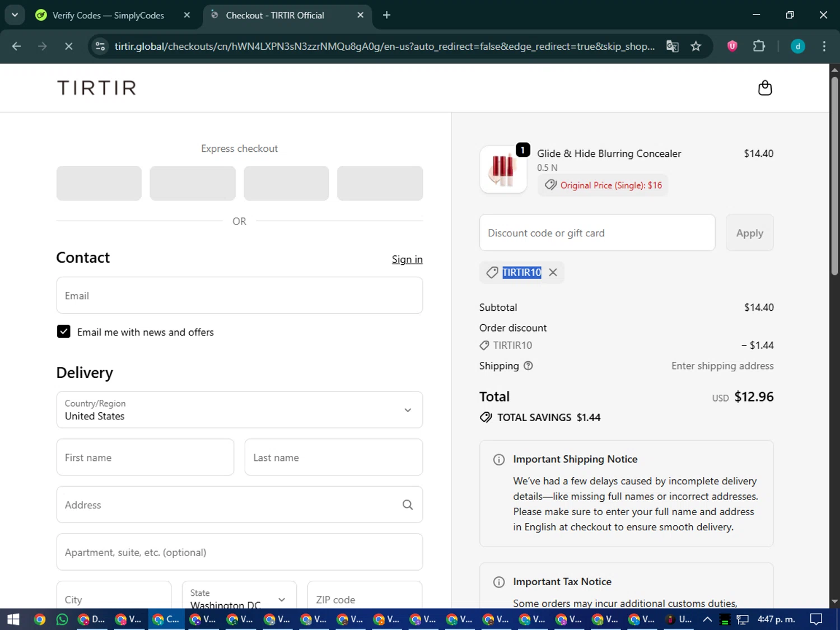Open Google Translate page icon
The width and height of the screenshot is (840, 630).
coord(673,46)
